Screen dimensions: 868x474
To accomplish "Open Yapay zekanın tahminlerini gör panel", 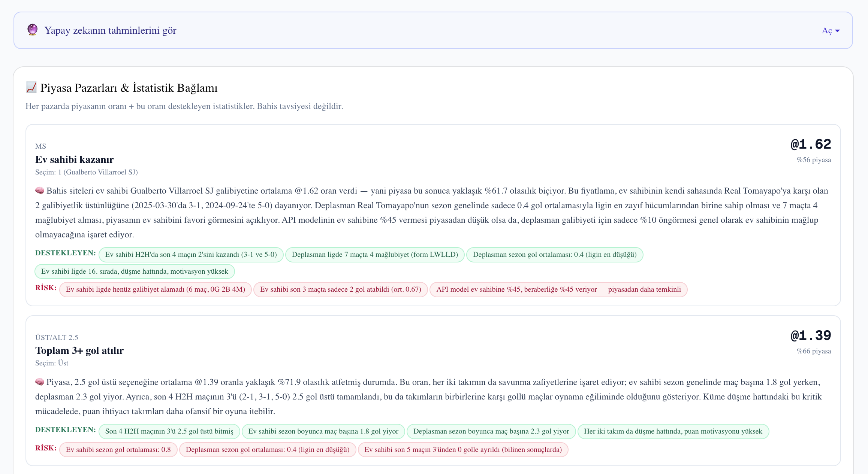I will coord(433,30).
